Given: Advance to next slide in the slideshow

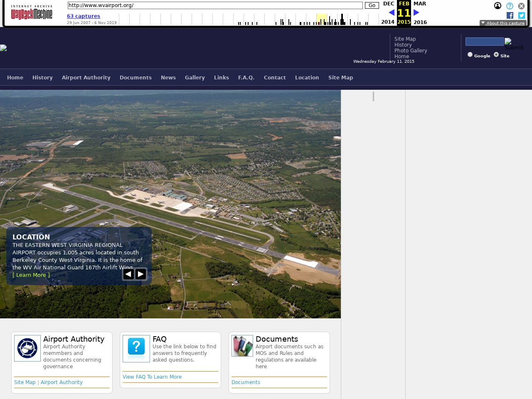Looking at the screenshot, I should coord(141,274).
